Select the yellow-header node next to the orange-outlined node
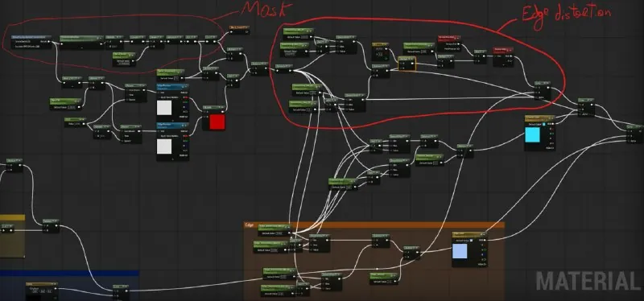 point(381,52)
